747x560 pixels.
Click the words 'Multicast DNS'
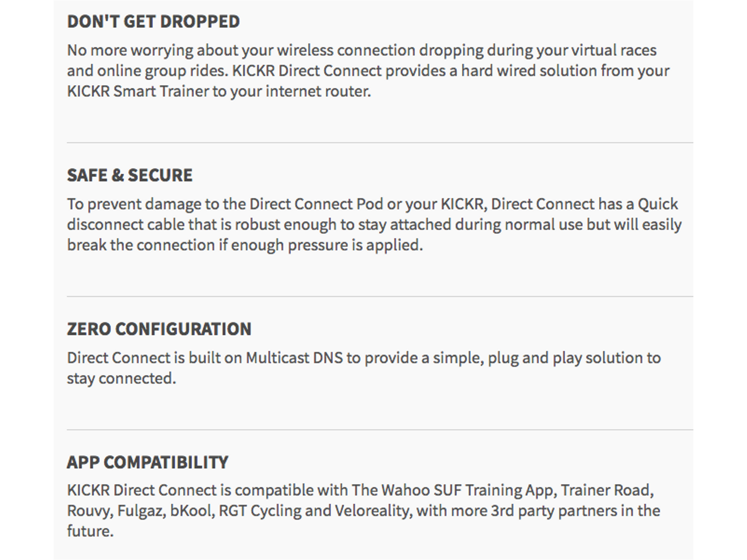pyautogui.click(x=294, y=358)
